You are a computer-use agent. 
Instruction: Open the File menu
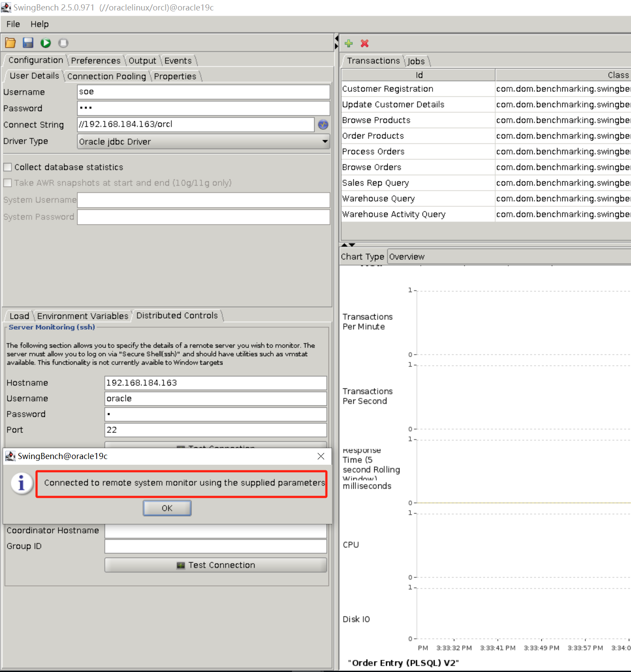13,24
